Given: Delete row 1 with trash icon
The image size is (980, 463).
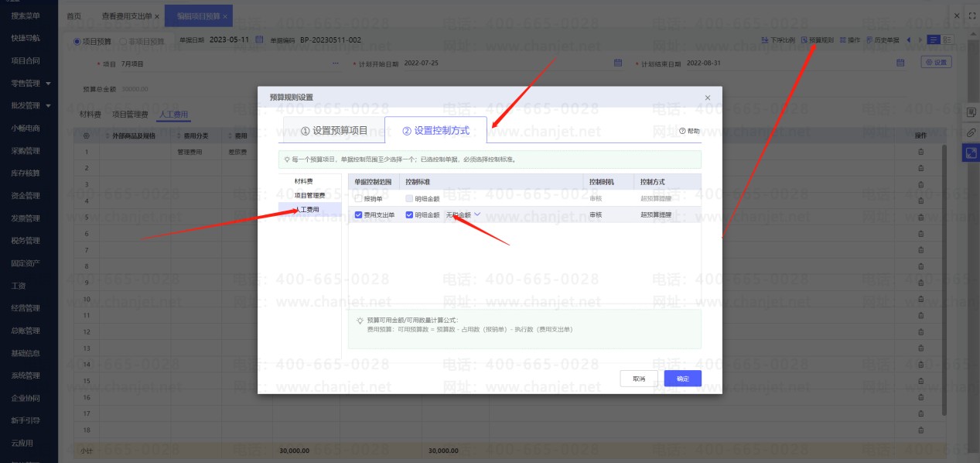Looking at the screenshot, I should tap(920, 152).
